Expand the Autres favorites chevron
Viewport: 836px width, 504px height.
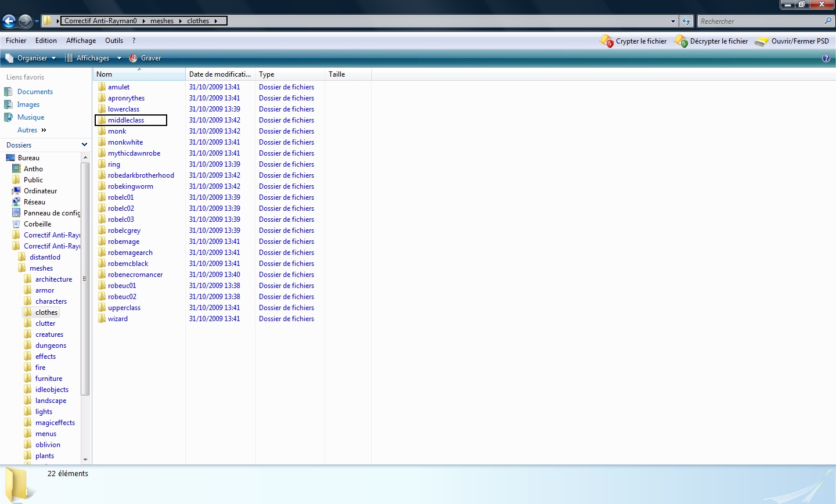pyautogui.click(x=44, y=130)
